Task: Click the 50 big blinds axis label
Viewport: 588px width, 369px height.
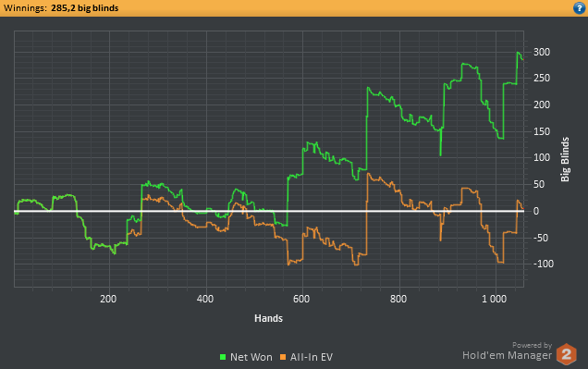Action: (x=539, y=184)
